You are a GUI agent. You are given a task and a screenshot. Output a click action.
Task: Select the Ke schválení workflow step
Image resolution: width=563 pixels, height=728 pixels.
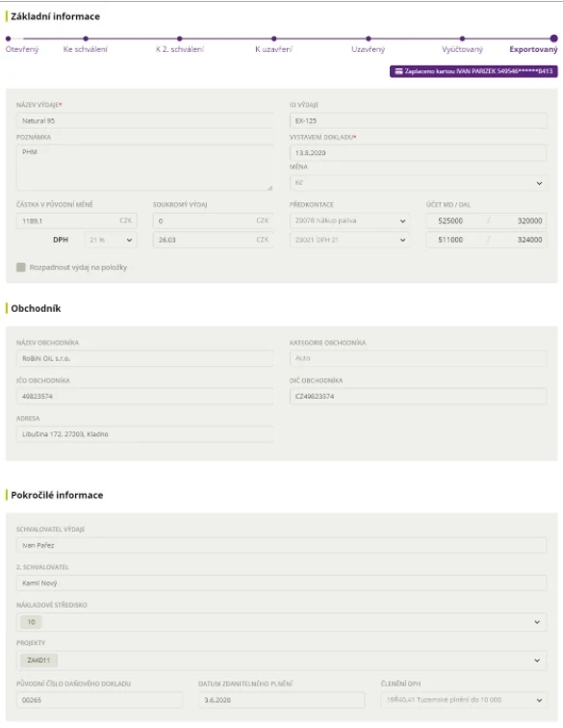click(86, 49)
